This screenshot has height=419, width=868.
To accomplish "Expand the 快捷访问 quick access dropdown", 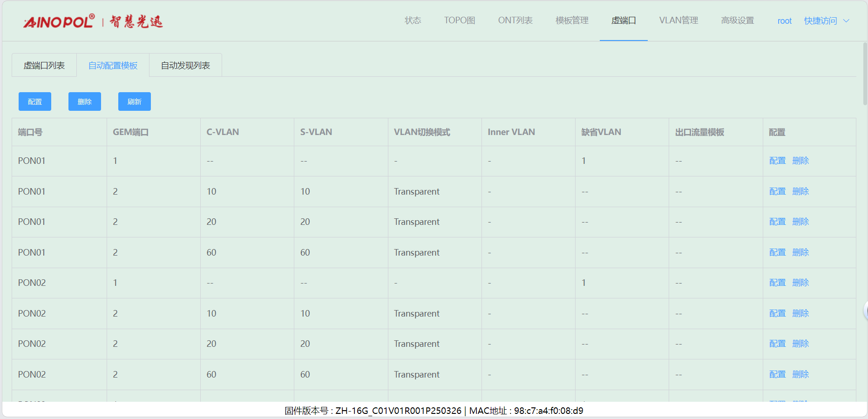I will click(826, 21).
